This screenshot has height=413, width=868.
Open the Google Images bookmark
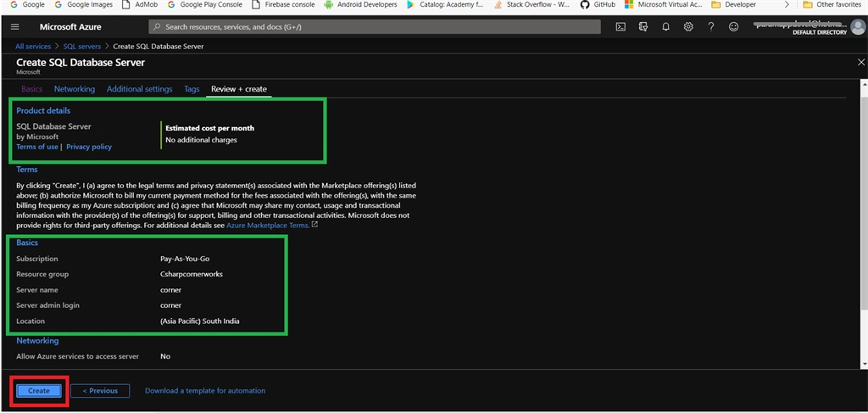[x=84, y=4]
